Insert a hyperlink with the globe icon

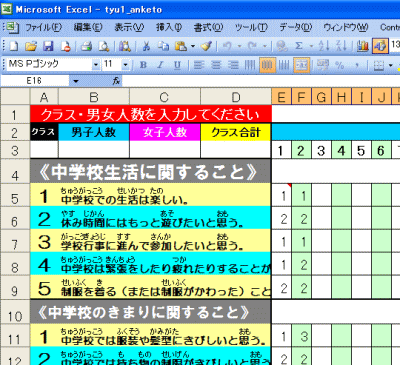point(282,46)
